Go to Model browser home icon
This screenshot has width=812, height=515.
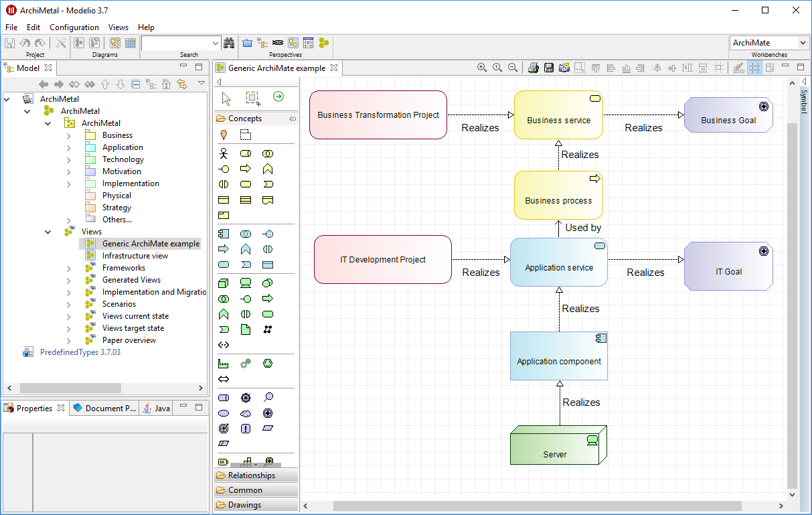click(x=166, y=84)
